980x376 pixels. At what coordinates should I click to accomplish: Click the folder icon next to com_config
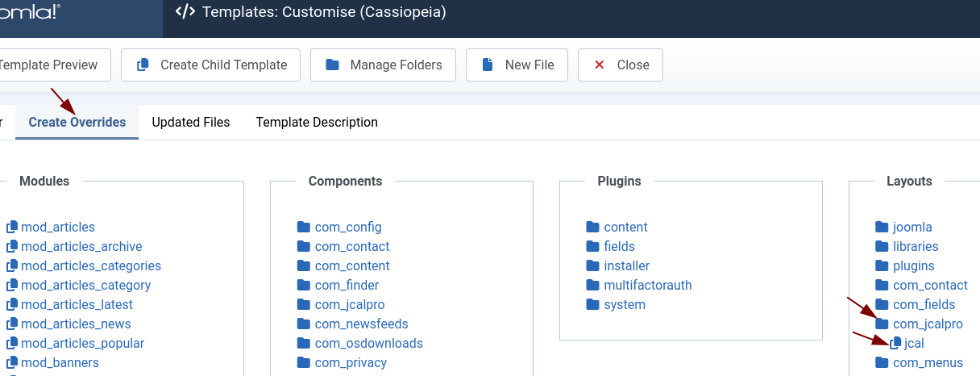tap(304, 228)
